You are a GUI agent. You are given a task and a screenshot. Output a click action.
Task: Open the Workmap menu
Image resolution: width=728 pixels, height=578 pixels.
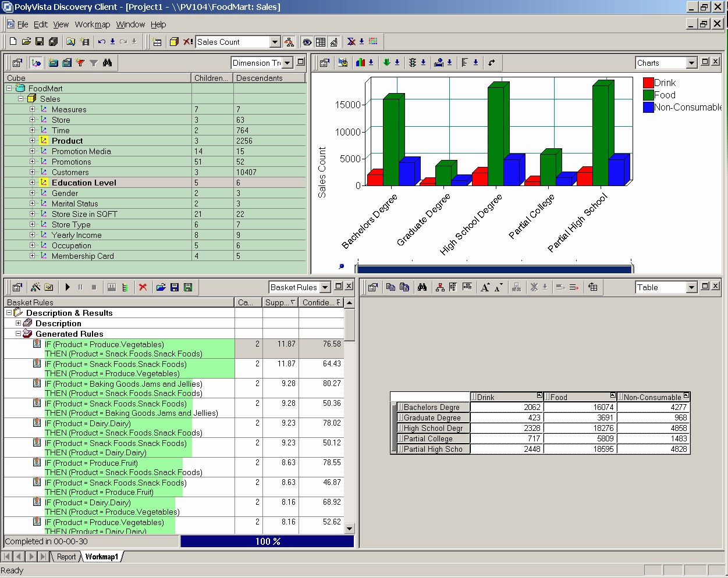tap(92, 24)
